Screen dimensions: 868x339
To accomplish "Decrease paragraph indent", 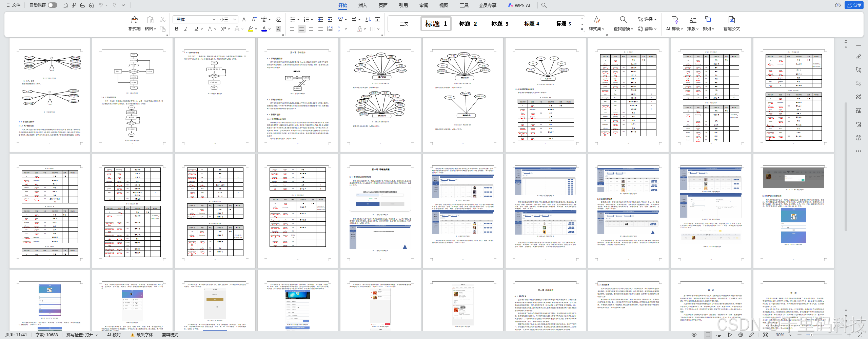I will 320,19.
